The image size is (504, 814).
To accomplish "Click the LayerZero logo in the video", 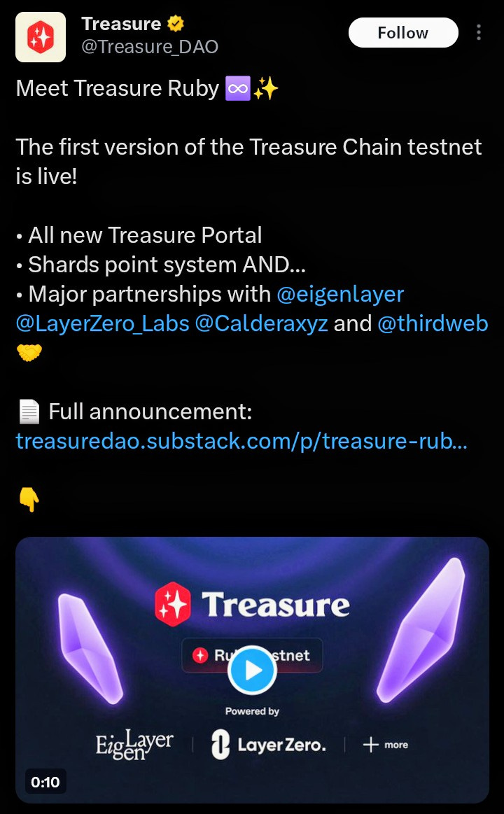I will [269, 745].
